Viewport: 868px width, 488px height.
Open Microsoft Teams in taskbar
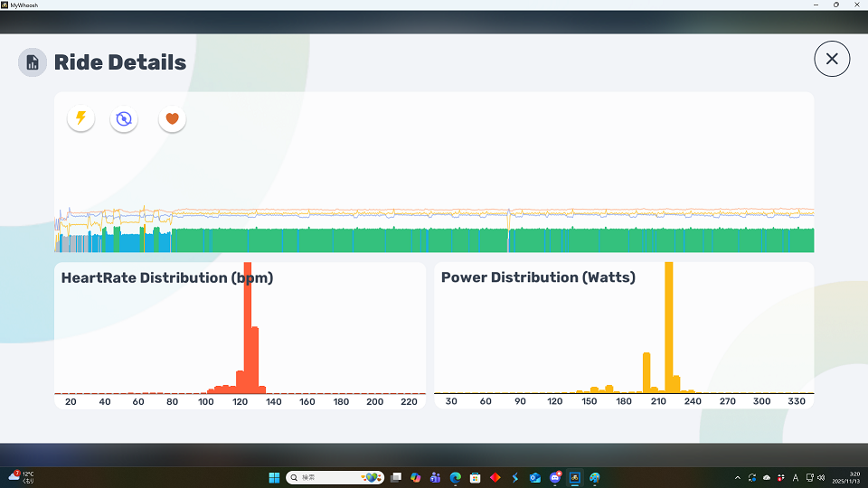(x=436, y=477)
